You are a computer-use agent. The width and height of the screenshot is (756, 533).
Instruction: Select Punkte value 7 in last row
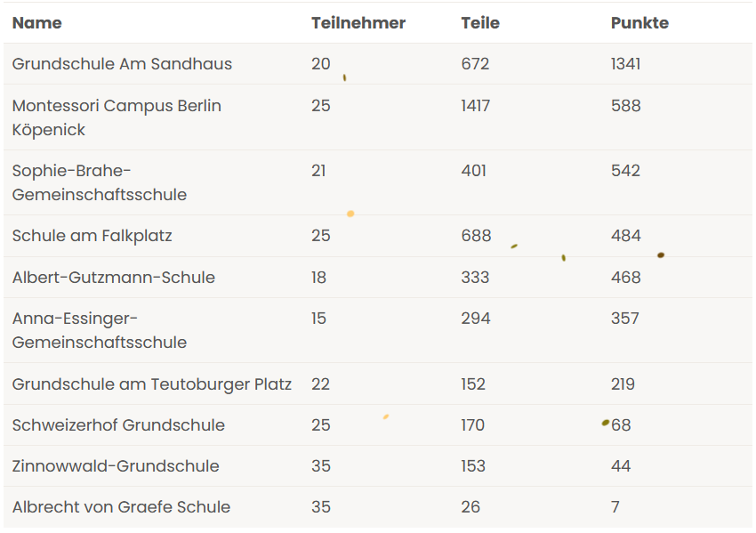click(x=615, y=507)
